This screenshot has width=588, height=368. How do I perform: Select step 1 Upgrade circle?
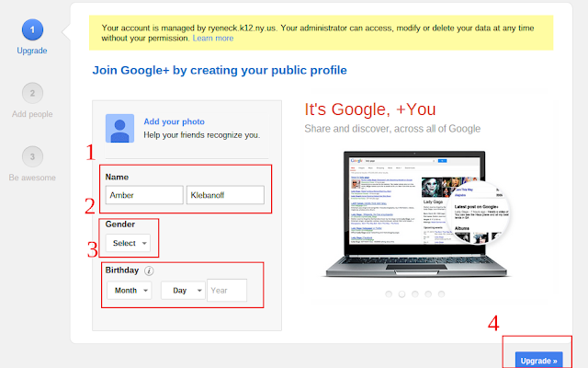coord(32,29)
